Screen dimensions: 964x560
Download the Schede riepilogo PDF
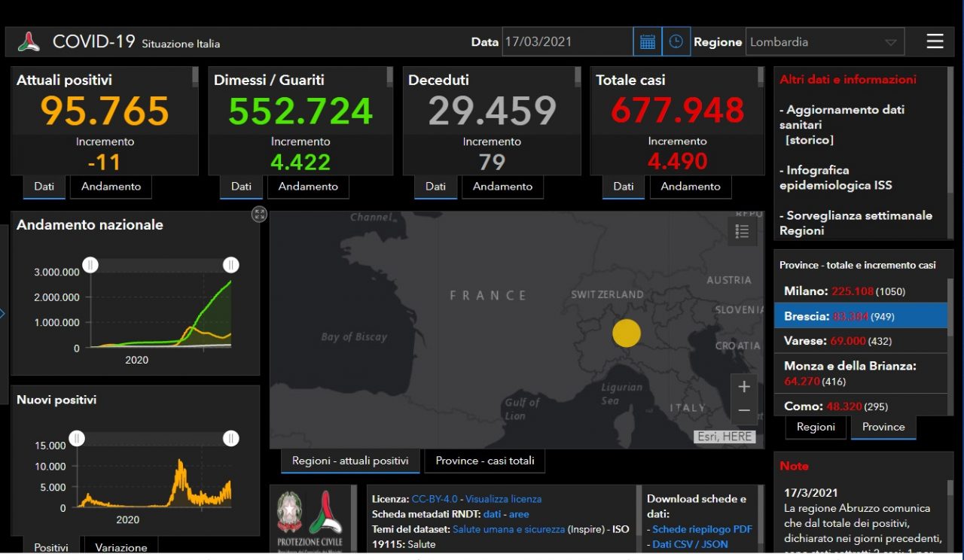702,529
